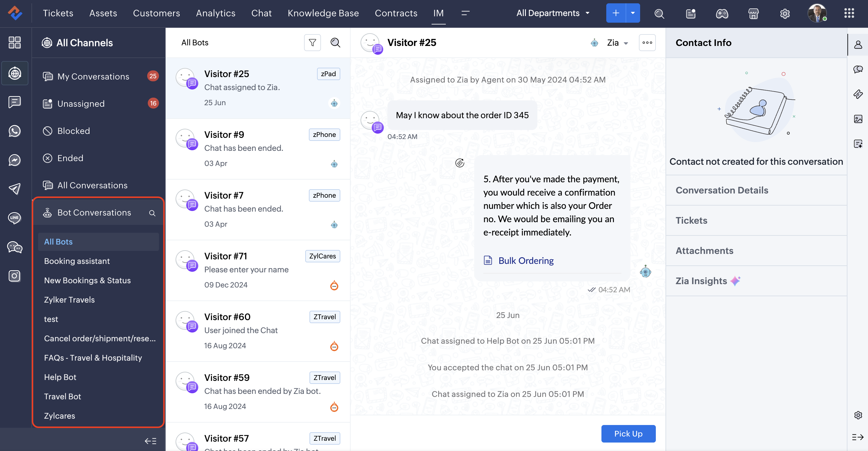868x451 pixels.
Task: Open All Conversations view
Action: coord(99,185)
